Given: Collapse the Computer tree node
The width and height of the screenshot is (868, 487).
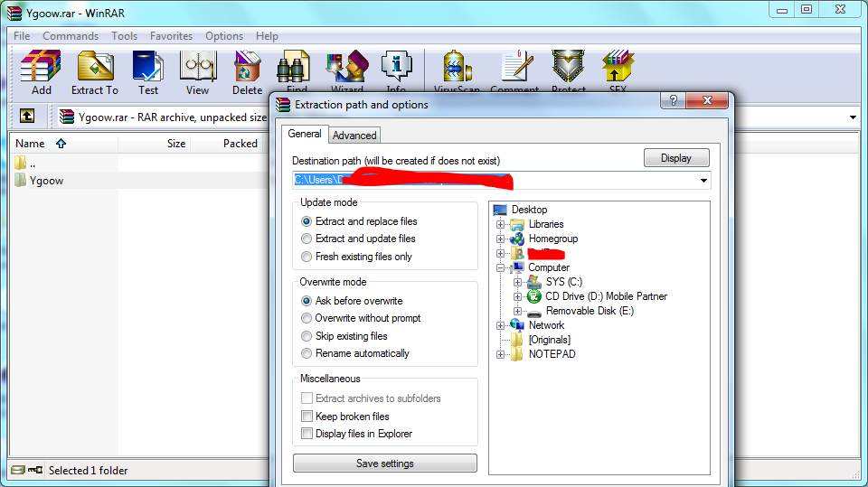Looking at the screenshot, I should pos(500,267).
